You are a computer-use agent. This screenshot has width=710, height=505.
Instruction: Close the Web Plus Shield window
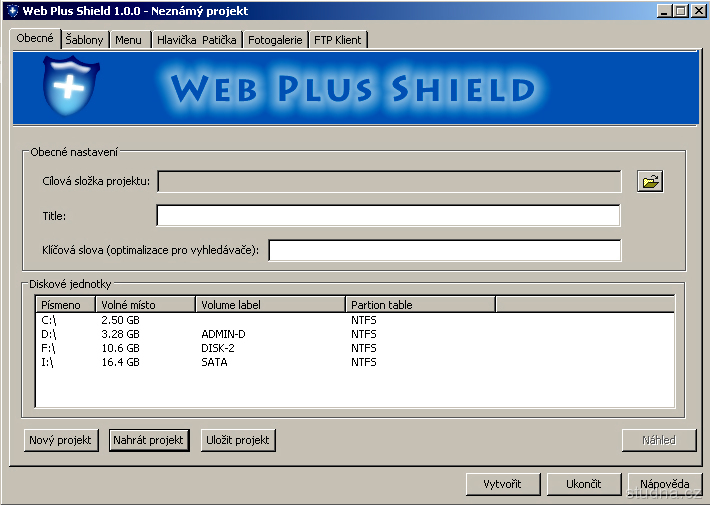pyautogui.click(x=699, y=11)
